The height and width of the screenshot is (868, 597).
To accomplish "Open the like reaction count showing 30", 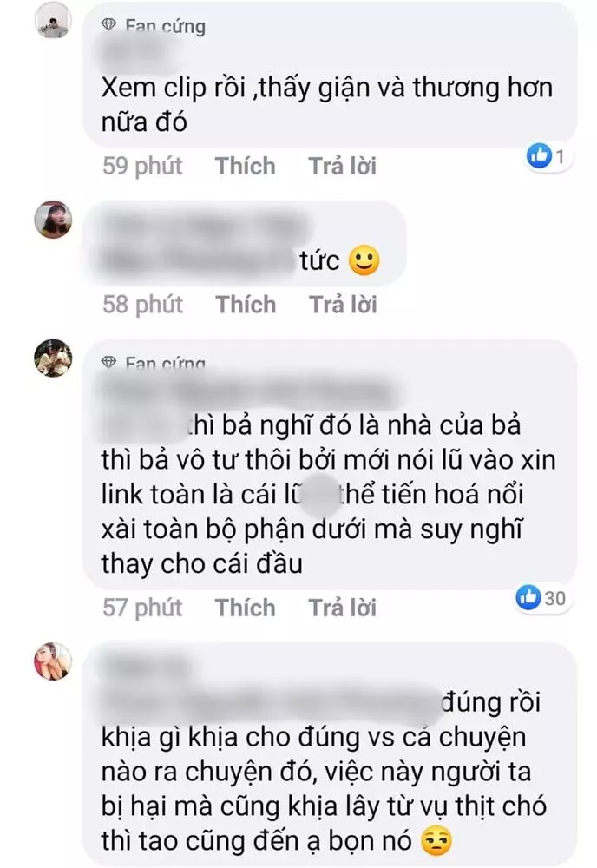I will coord(542,597).
